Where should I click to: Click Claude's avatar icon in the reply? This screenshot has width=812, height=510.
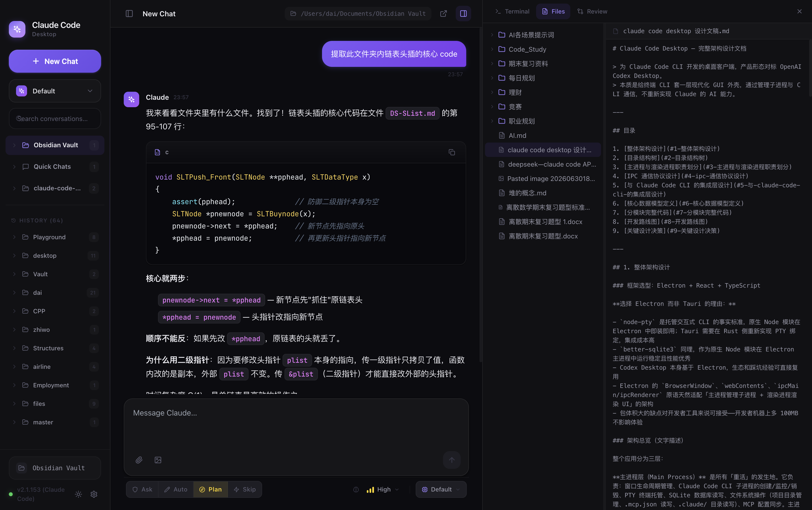131,99
